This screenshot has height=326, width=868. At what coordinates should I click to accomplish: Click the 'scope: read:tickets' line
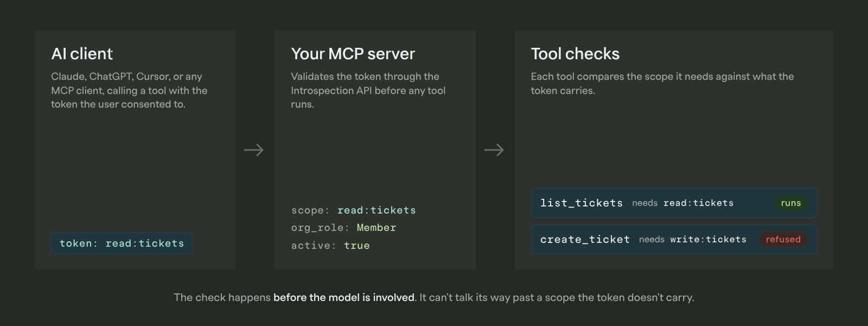point(354,210)
